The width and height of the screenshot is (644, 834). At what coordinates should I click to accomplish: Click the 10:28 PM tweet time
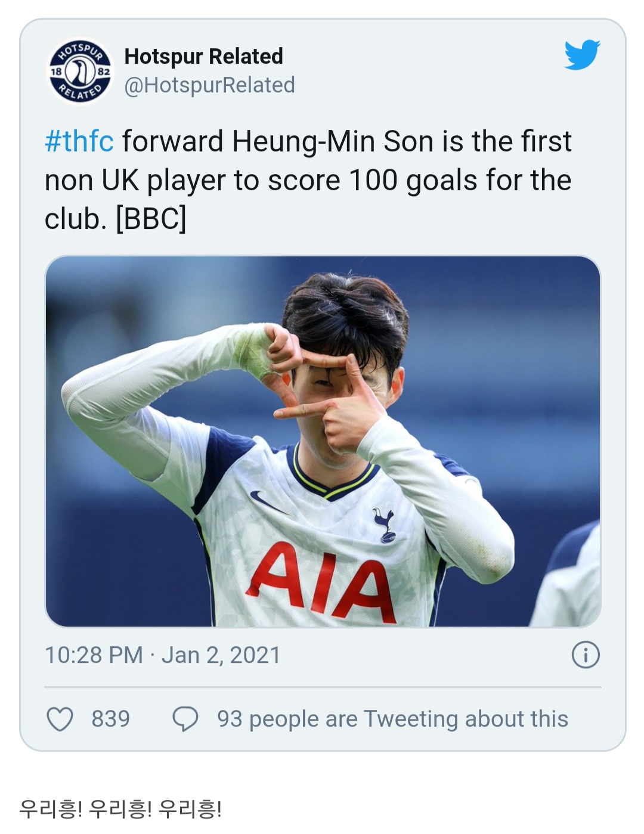tap(94, 655)
